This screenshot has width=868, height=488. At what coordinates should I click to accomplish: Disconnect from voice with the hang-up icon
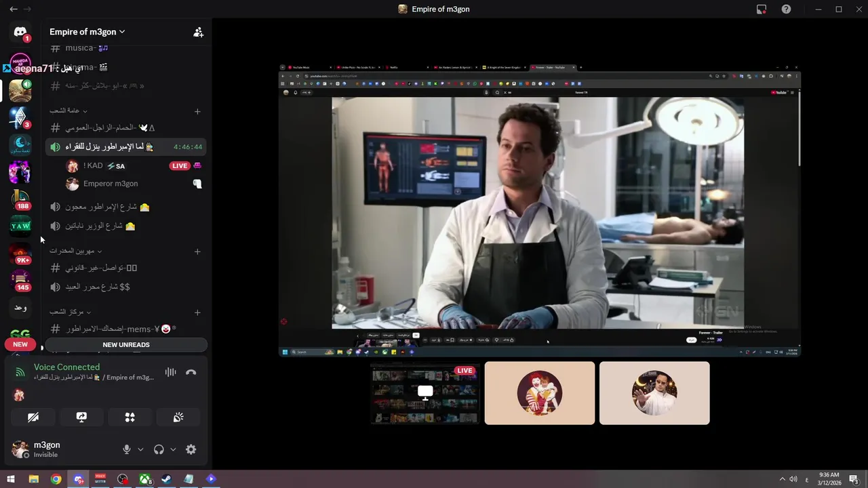(191, 372)
